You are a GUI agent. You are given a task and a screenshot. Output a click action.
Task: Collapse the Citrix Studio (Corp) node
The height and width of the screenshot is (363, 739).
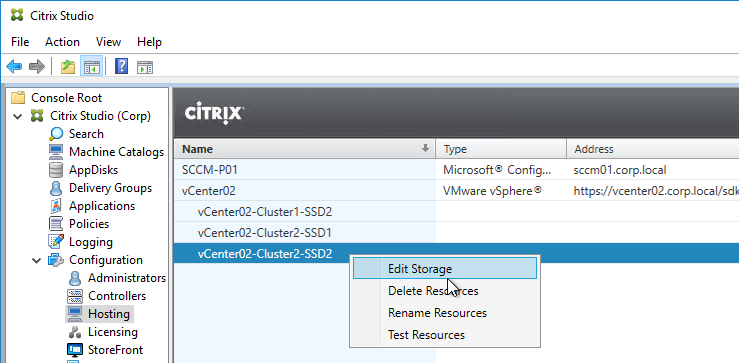pos(18,116)
